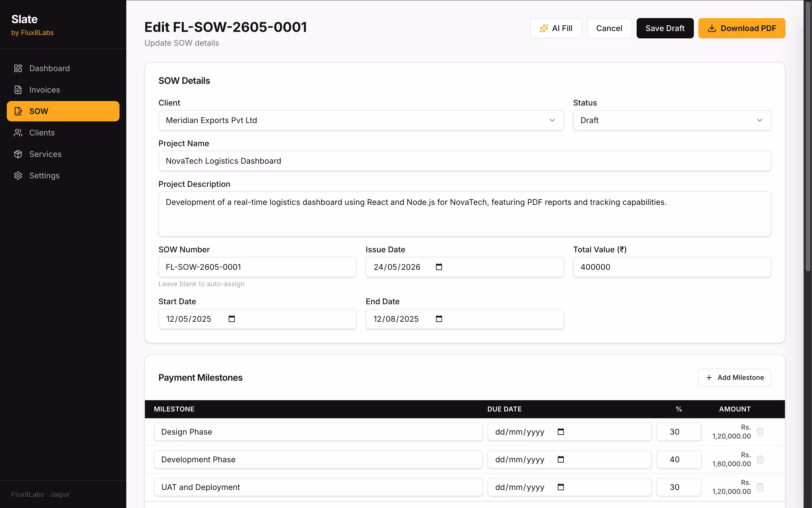Open Settings from sidebar
Screen dimensions: 812x508
click(63, 175)
